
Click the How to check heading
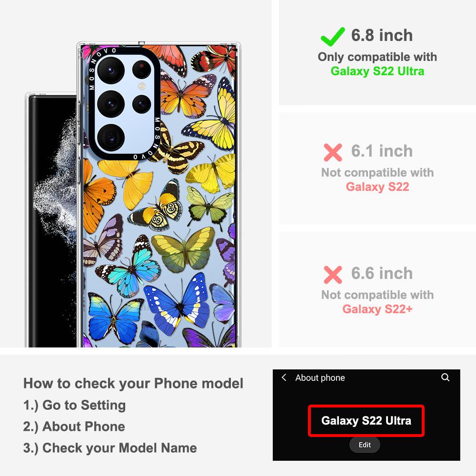pos(133,383)
